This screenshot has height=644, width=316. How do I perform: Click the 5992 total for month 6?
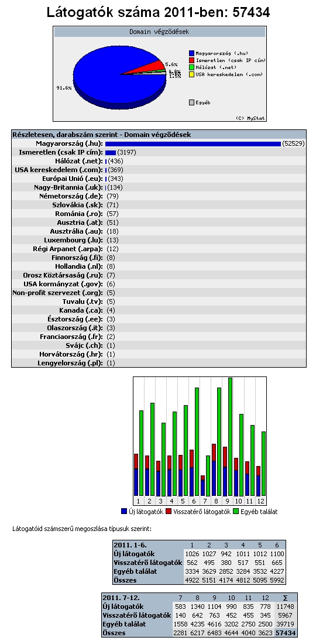[x=277, y=580]
